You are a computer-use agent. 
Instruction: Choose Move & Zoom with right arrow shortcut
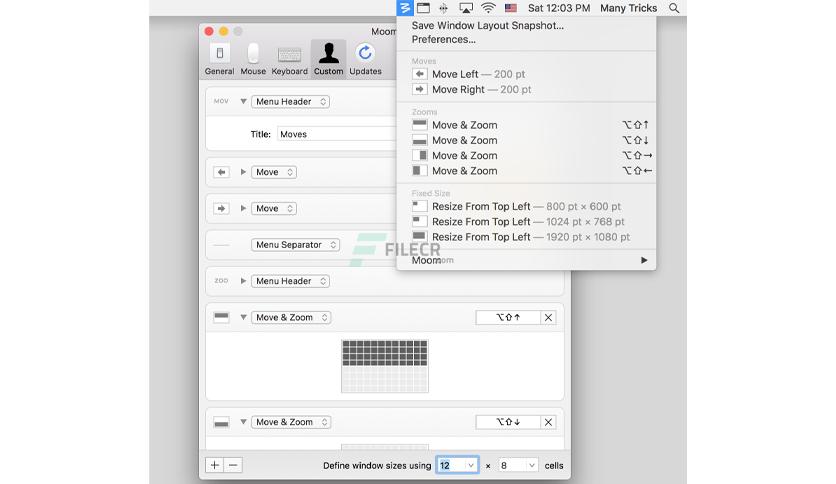(526, 156)
